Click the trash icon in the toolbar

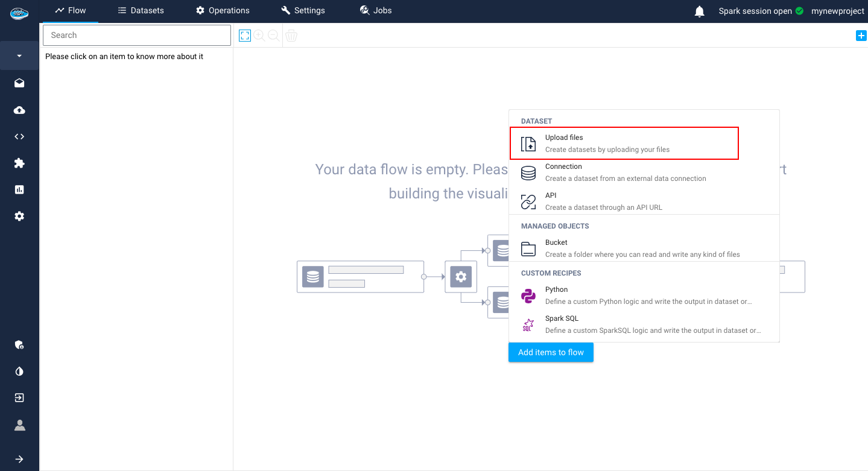pos(291,36)
